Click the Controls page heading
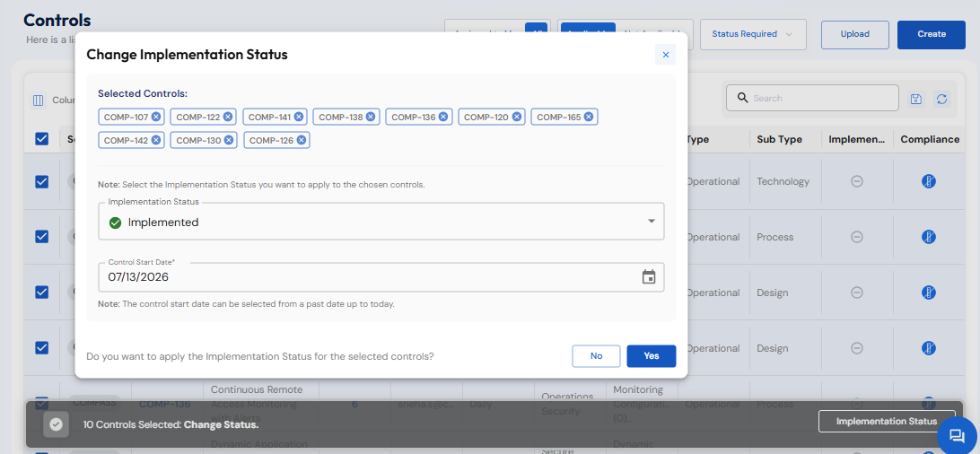The height and width of the screenshot is (454, 980). (x=57, y=20)
